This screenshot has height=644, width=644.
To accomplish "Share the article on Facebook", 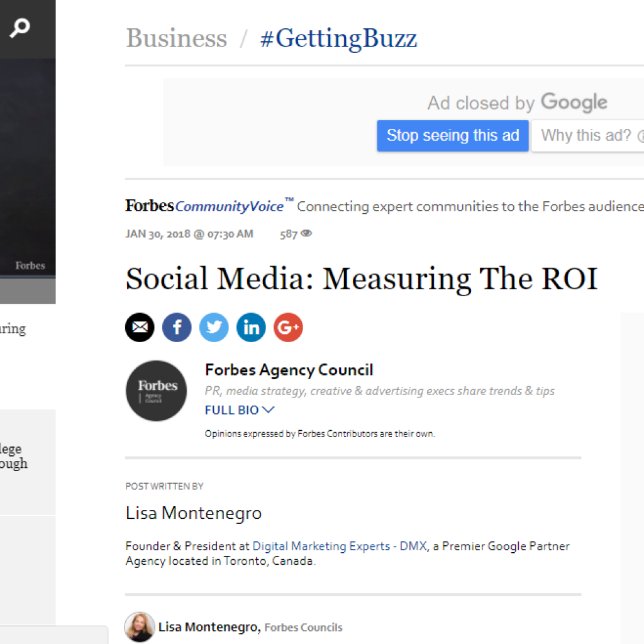I will (177, 327).
